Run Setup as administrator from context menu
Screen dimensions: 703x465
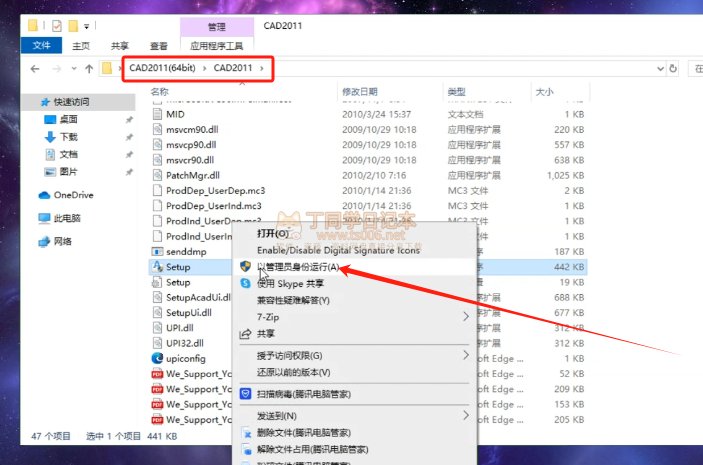(x=298, y=267)
